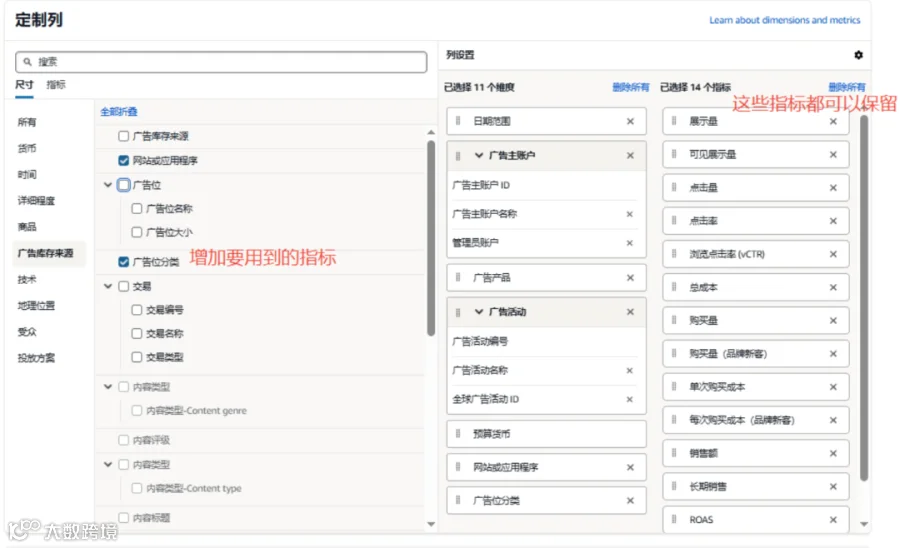This screenshot has width=900, height=548.
Task: Collapse the 广告位 tree group
Action: 108,185
